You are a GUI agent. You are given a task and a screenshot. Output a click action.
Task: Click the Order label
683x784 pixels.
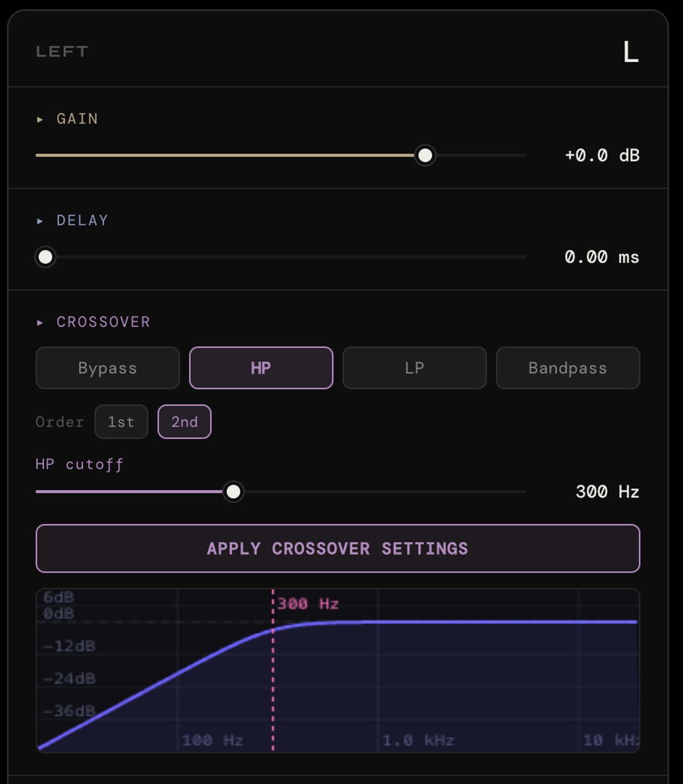point(60,422)
